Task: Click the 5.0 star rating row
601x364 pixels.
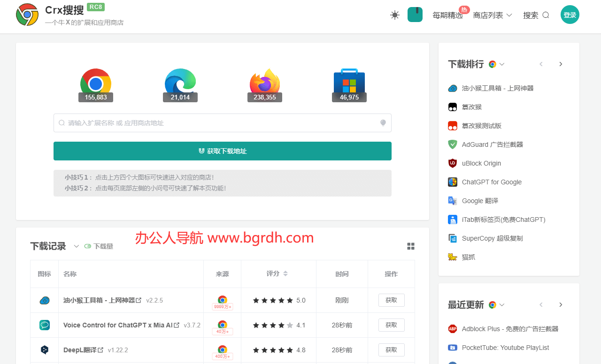Action: (x=279, y=300)
